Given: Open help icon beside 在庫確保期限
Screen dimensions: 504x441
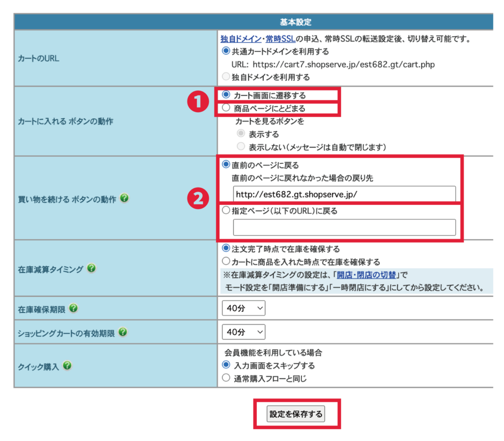Looking at the screenshot, I should 73,308.
